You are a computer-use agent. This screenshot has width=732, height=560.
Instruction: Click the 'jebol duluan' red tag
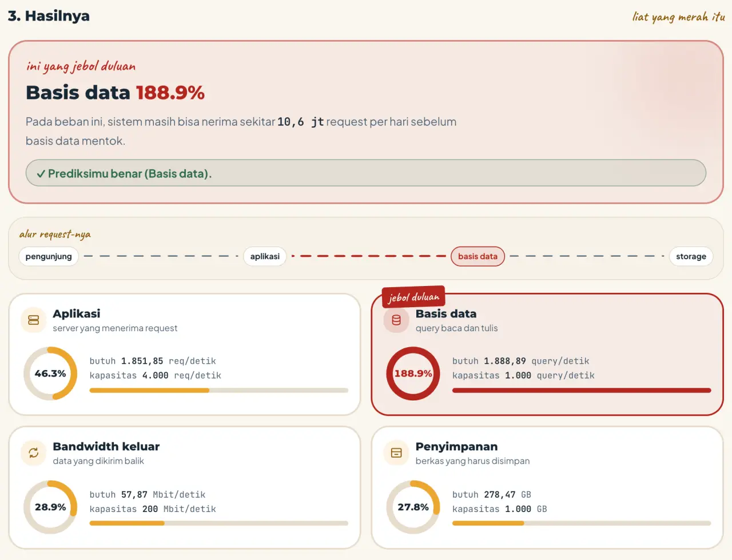[x=413, y=297]
